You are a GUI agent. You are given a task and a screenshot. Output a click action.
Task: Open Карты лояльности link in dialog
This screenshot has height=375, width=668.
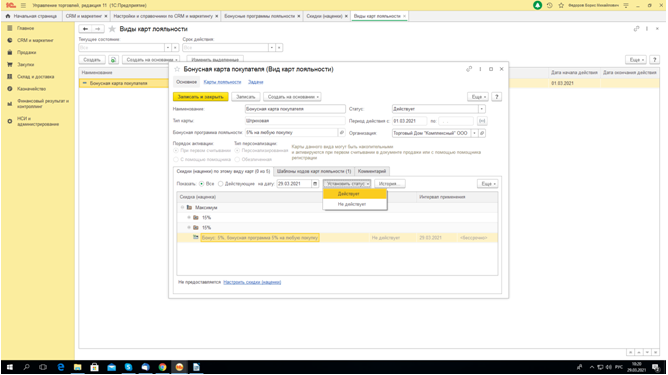pyautogui.click(x=222, y=82)
